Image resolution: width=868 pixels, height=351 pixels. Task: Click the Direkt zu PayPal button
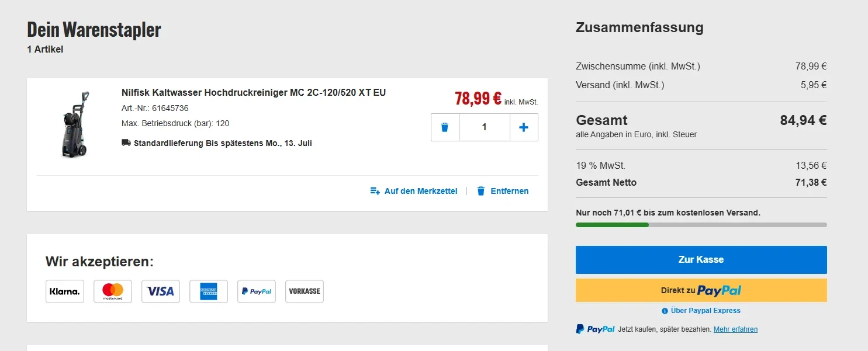(x=701, y=290)
